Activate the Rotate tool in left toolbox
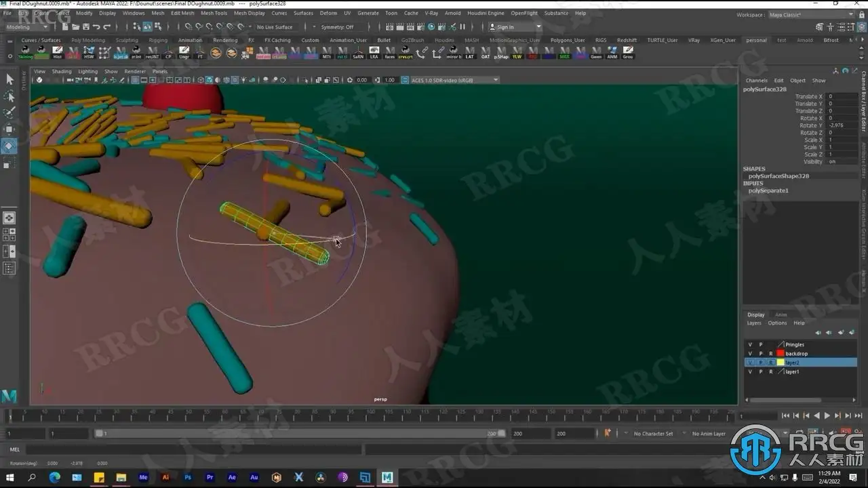Viewport: 868px width, 488px height. point(9,146)
